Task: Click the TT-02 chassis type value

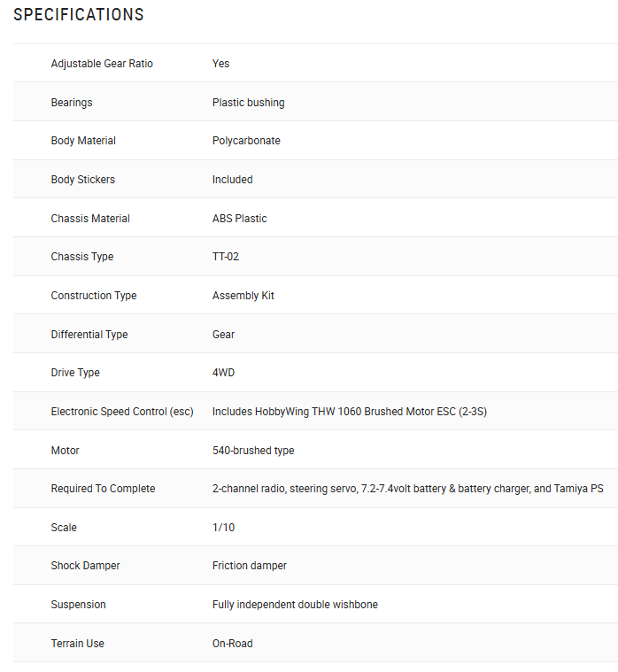Action: 226,257
